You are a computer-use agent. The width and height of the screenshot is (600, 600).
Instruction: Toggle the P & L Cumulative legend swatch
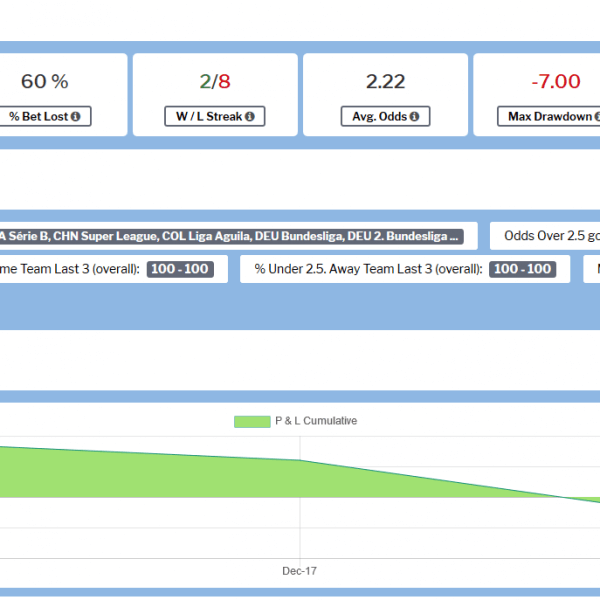252,422
